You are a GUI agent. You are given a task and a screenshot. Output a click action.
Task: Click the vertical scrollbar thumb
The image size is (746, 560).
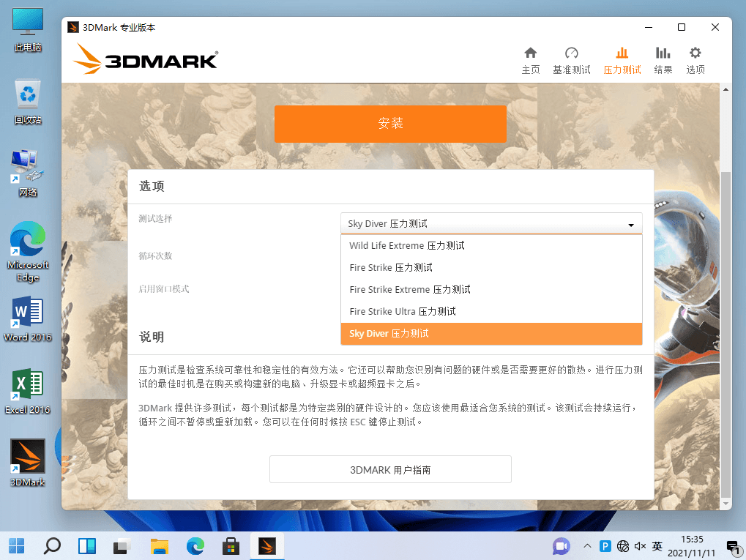point(726,333)
